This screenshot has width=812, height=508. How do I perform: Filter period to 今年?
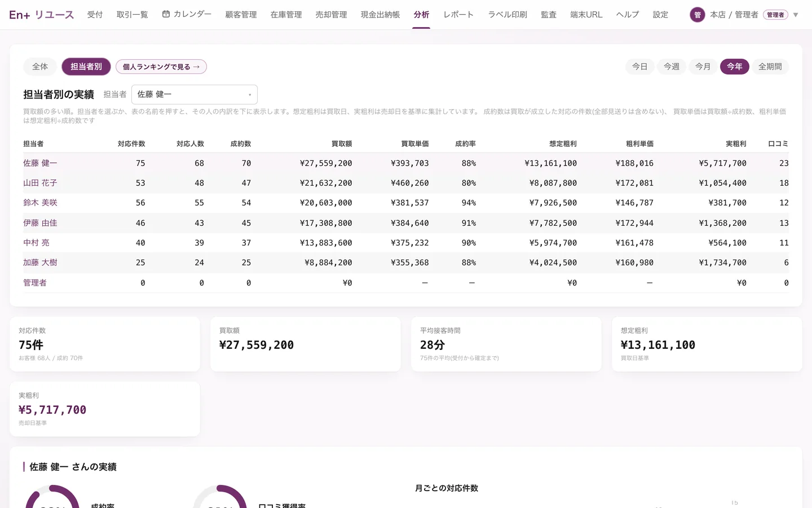click(x=734, y=67)
